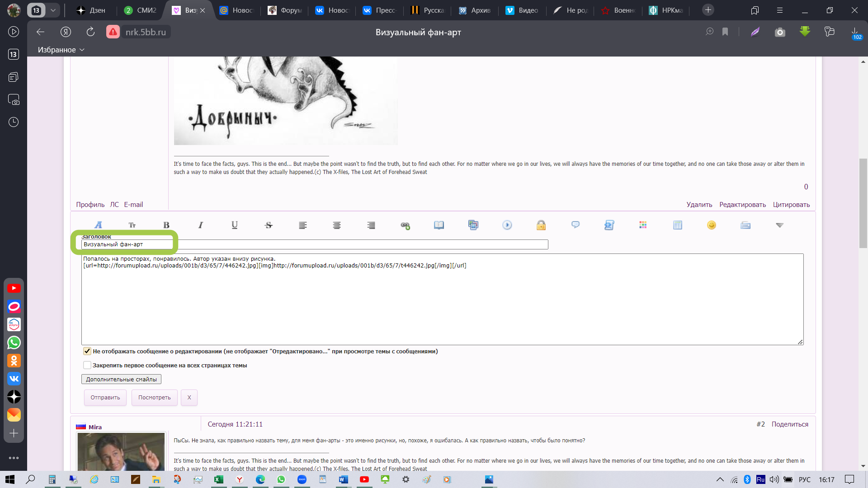Switch to the Форум tab

[285, 10]
